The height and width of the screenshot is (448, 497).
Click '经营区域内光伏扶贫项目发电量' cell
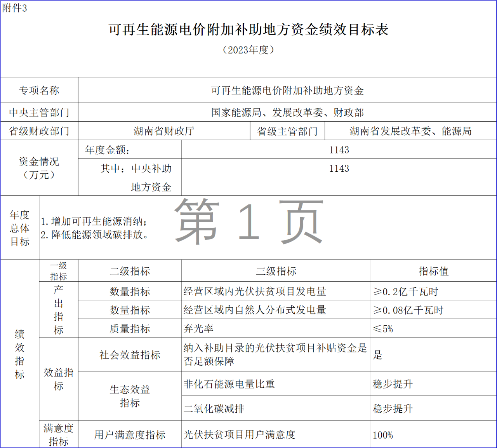tap(276, 291)
